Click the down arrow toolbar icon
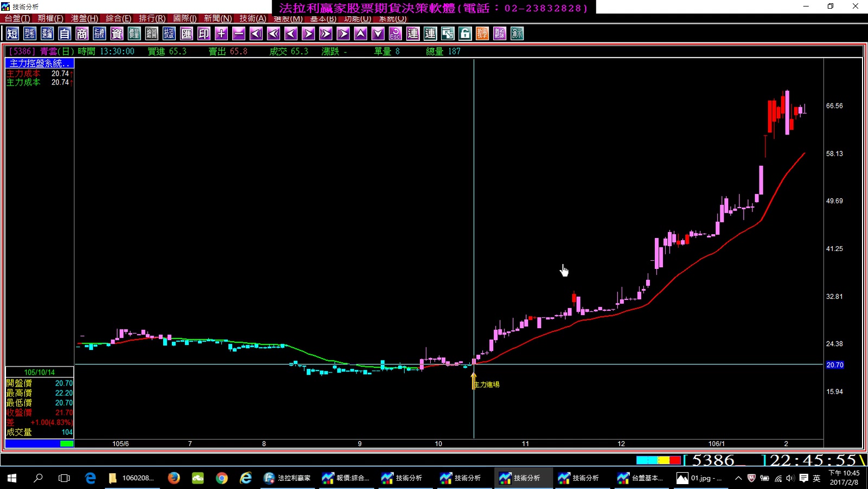 tap(378, 34)
